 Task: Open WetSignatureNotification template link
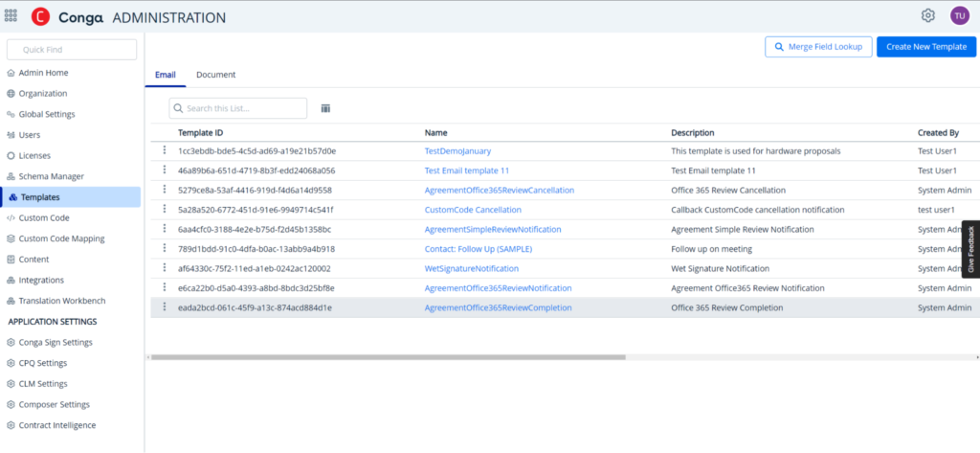click(472, 268)
